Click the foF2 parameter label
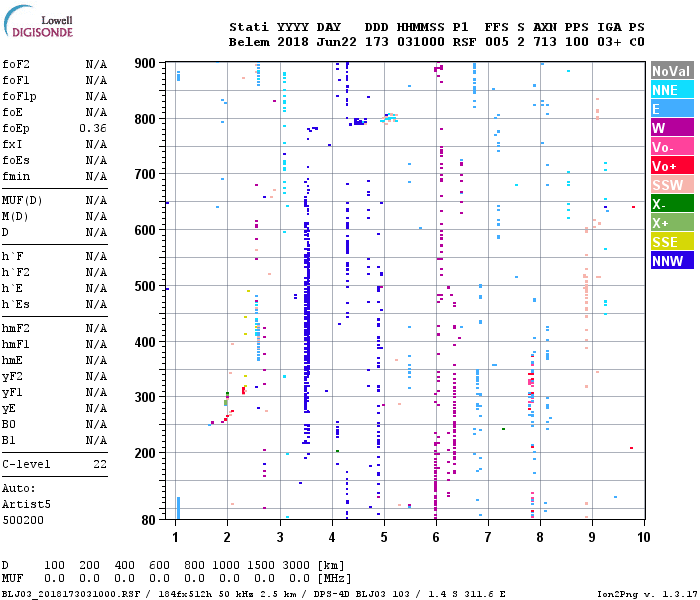The height and width of the screenshot is (600, 700). pyautogui.click(x=16, y=64)
